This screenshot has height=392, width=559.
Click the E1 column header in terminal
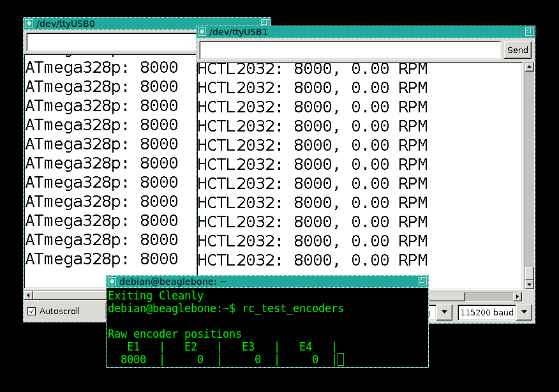pos(133,347)
